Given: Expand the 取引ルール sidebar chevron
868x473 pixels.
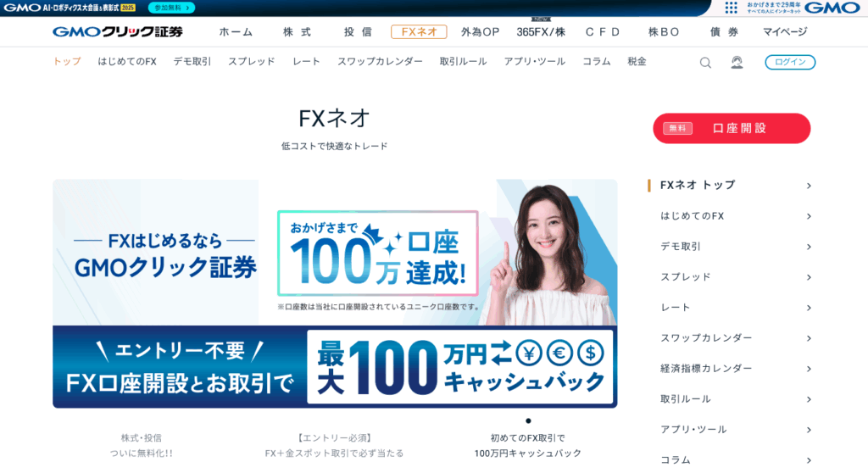Looking at the screenshot, I should (x=809, y=399).
